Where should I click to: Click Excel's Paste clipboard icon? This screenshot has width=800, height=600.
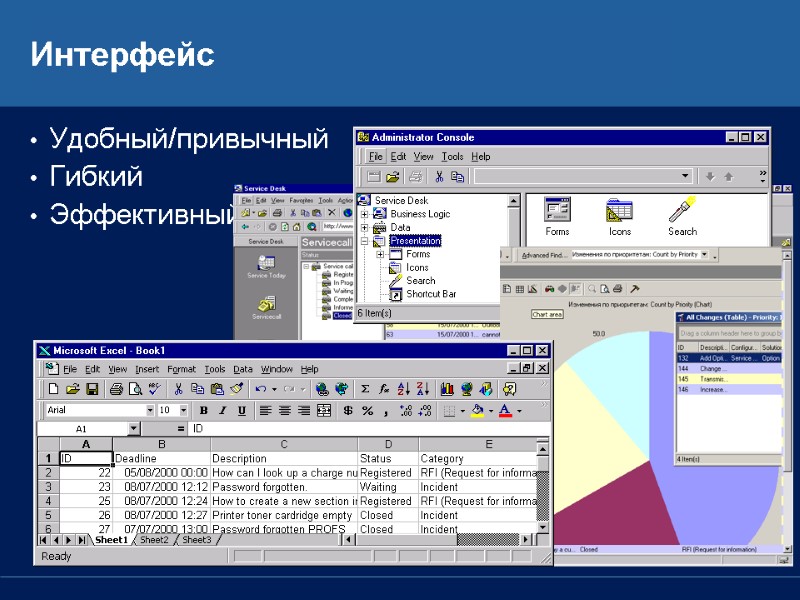click(x=217, y=389)
